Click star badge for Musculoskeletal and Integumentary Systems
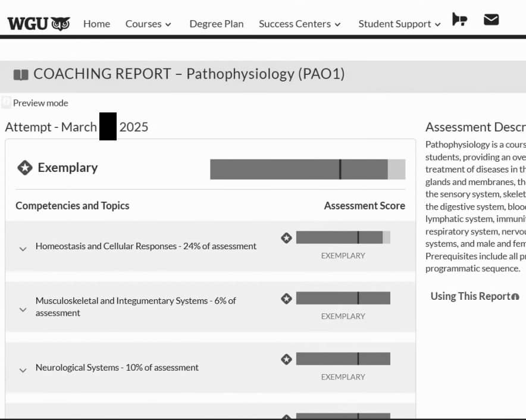Image resolution: width=526 pixels, height=420 pixels. (x=286, y=299)
